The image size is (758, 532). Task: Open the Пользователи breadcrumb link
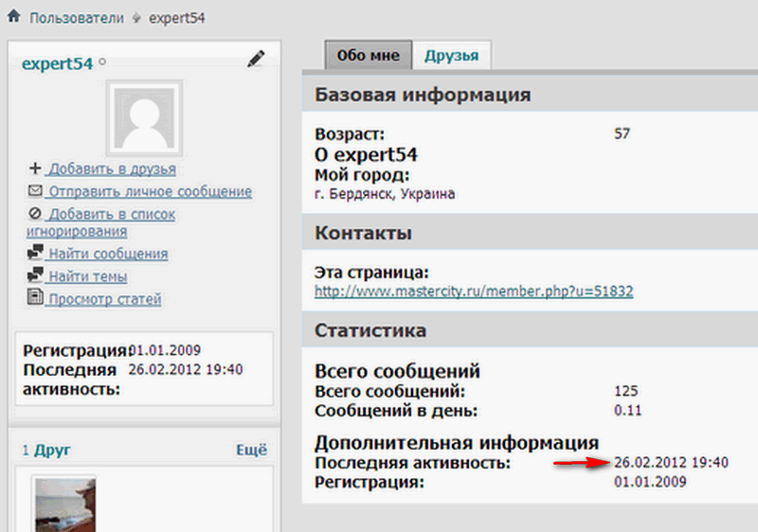(x=77, y=18)
